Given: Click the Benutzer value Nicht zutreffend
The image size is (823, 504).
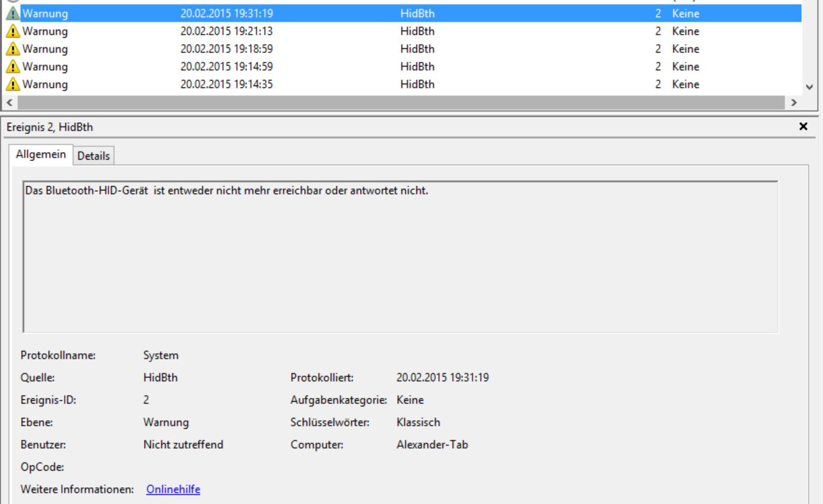Looking at the screenshot, I should (x=183, y=444).
